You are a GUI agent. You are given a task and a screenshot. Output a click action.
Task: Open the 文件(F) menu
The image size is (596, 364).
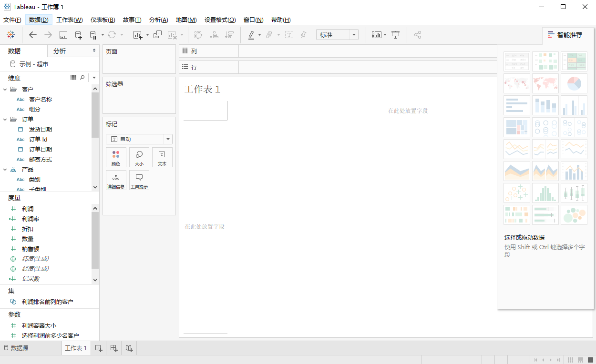[x=12, y=20]
